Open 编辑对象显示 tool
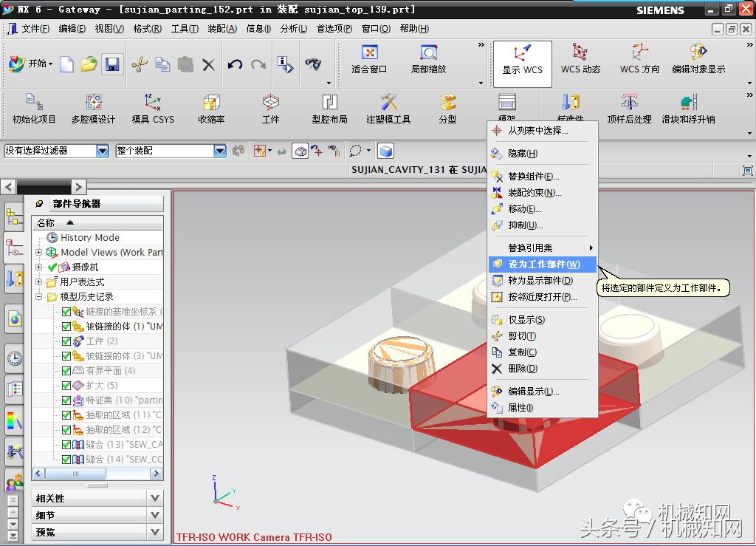 (x=698, y=59)
